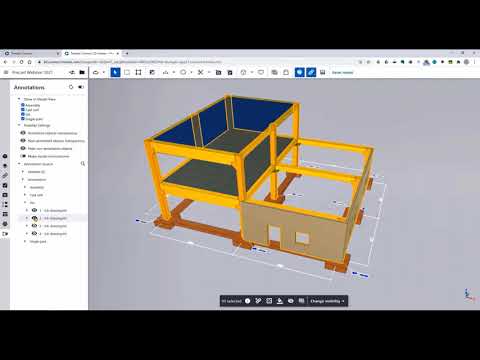
Task: Collapse the Display Settings section
Action: click(19, 125)
